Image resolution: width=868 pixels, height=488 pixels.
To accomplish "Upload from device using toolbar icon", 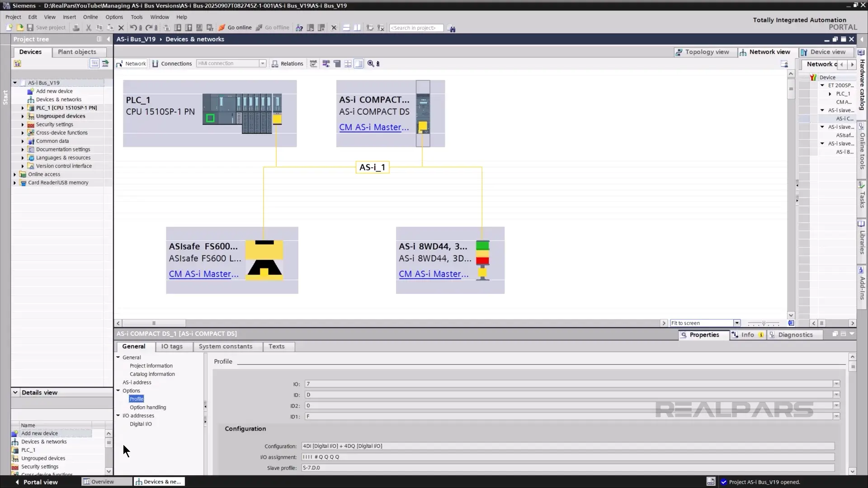I will coord(189,28).
